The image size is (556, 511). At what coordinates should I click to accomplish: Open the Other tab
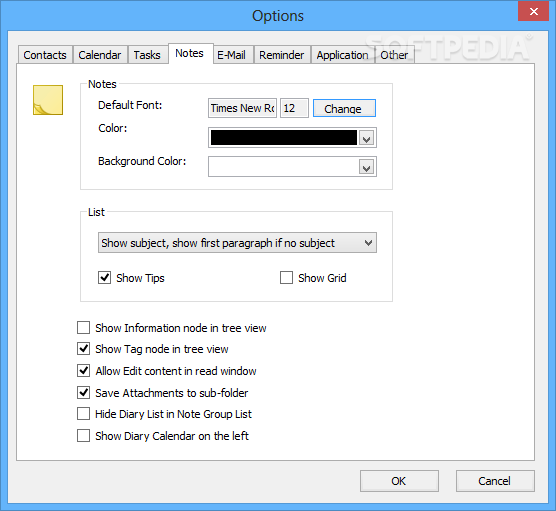coord(394,55)
